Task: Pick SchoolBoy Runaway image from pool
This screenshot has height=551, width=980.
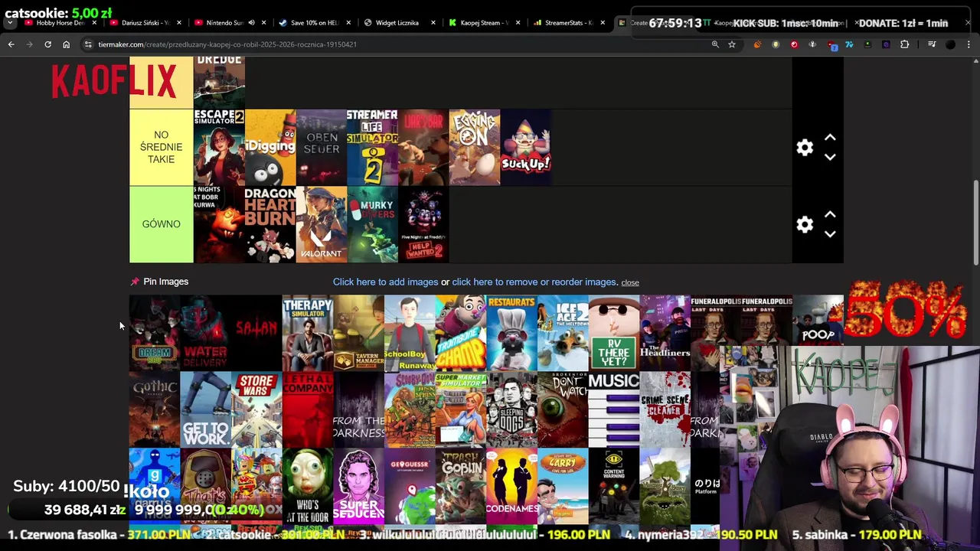Action: (410, 333)
